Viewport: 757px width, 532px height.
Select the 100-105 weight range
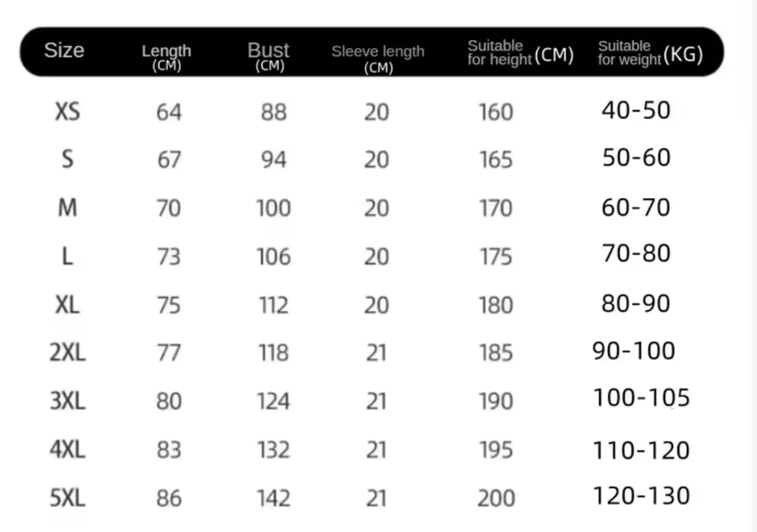point(642,398)
